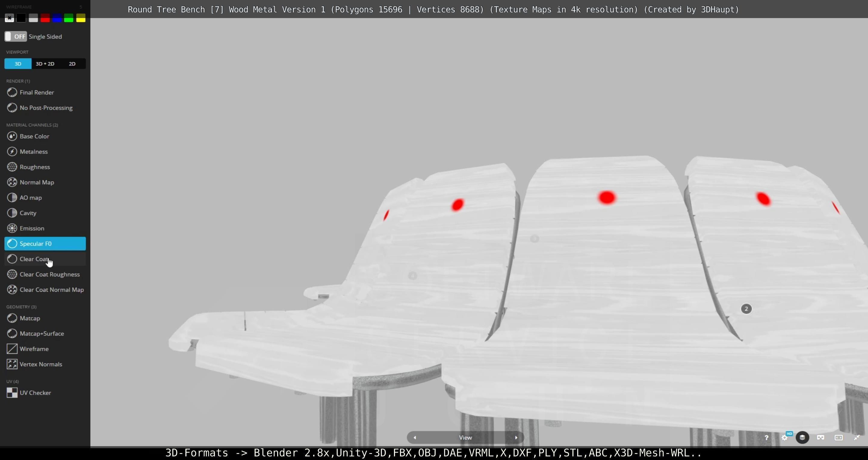Image resolution: width=868 pixels, height=460 pixels.
Task: Open the HD settings gear
Action: tap(784, 437)
